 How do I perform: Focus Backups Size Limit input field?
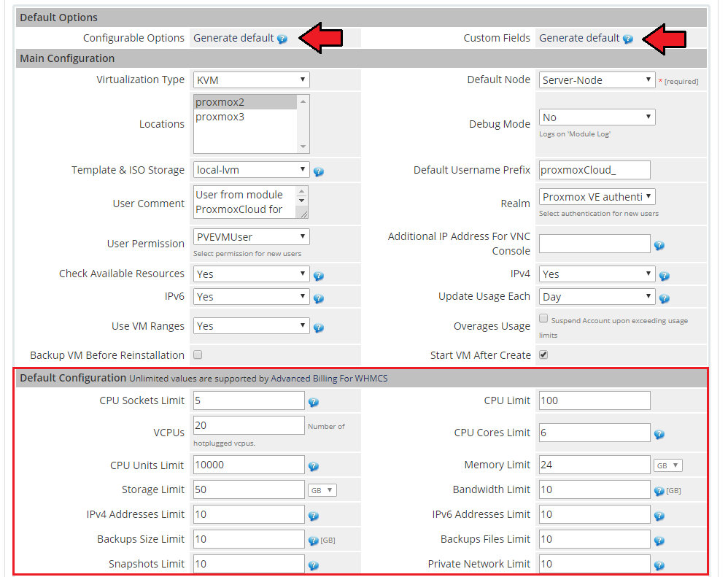pyautogui.click(x=249, y=539)
